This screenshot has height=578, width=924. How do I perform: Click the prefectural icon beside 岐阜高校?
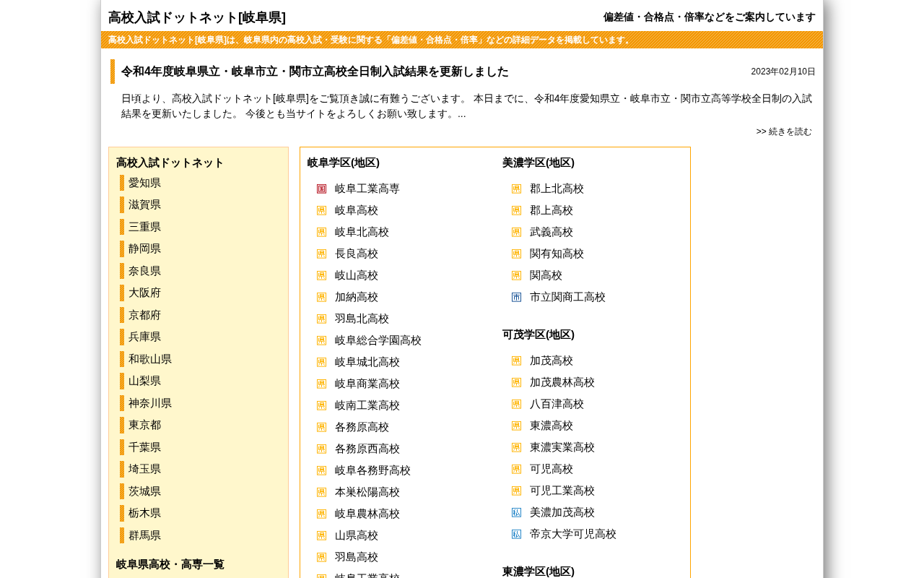[321, 210]
